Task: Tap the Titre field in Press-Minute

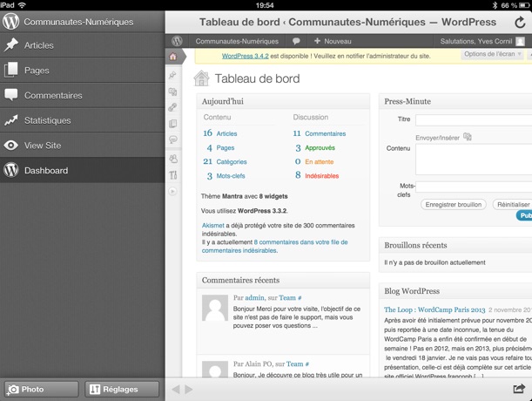Action: point(474,120)
